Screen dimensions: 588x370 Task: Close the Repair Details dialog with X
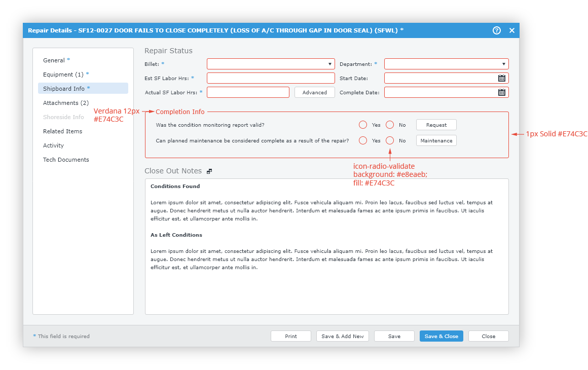point(512,30)
